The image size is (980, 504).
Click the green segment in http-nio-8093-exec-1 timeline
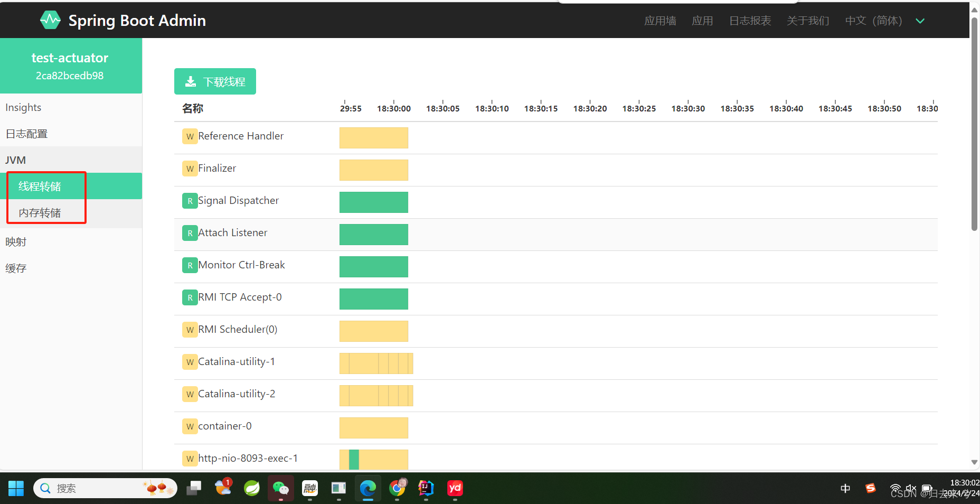point(354,460)
